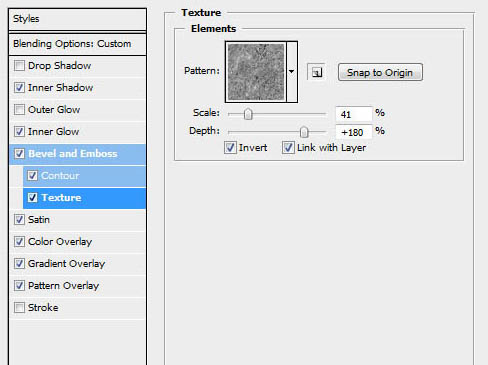Click the Scale slider handle
This screenshot has height=365, width=488.
click(x=248, y=114)
